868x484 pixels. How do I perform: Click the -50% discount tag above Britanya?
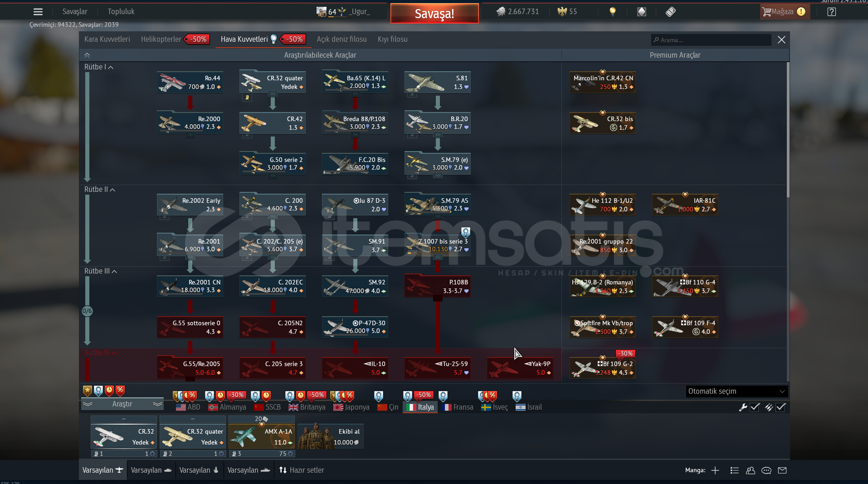317,395
